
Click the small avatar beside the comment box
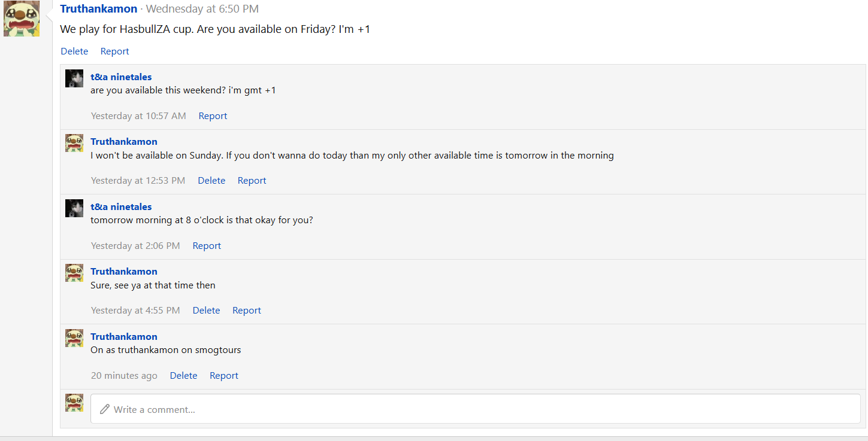pos(74,403)
